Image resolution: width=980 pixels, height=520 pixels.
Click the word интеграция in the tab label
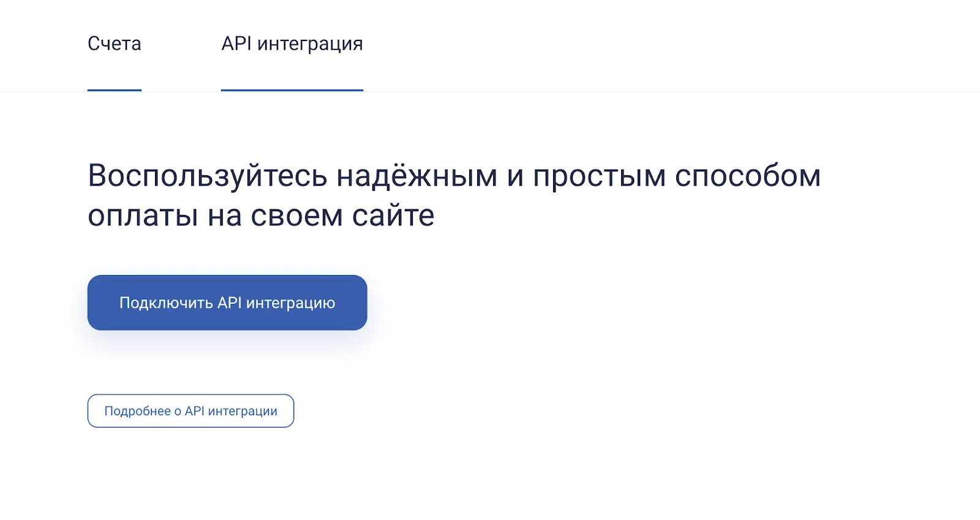coord(310,44)
